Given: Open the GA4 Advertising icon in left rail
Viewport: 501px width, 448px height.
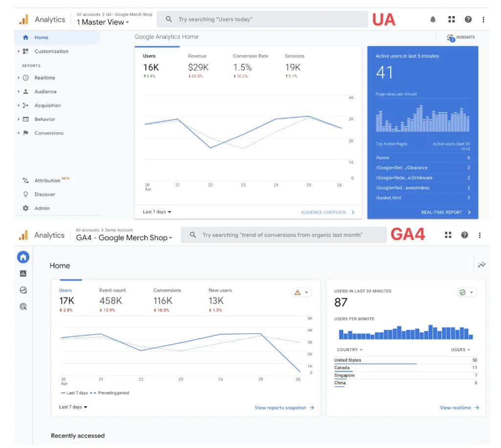Looking at the screenshot, I should pyautogui.click(x=23, y=307).
